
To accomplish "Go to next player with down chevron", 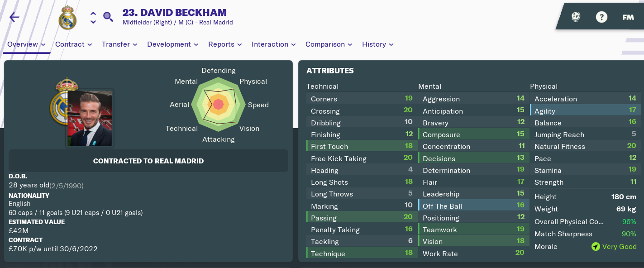I will click(x=93, y=22).
